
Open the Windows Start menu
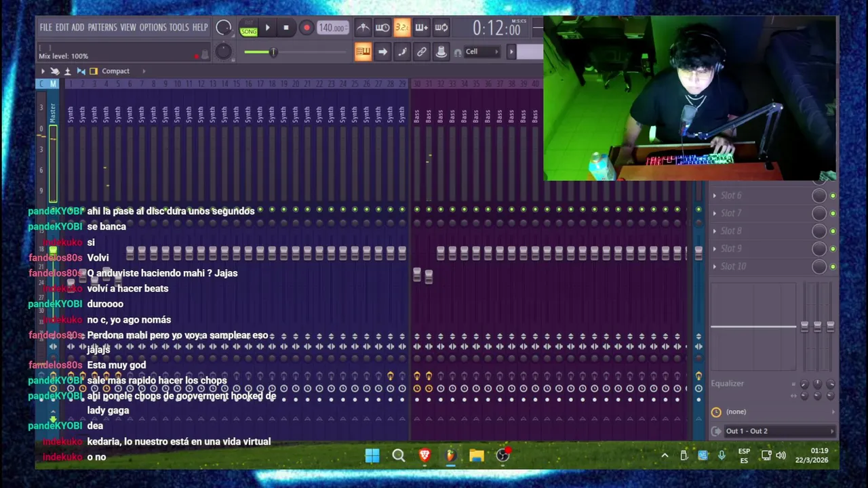tap(372, 455)
